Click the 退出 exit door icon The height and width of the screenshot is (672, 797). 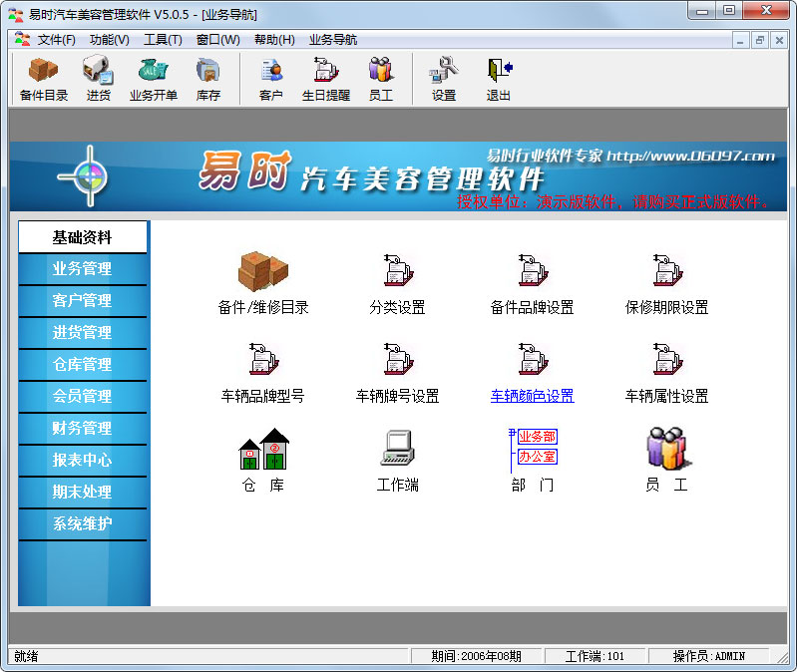click(499, 70)
